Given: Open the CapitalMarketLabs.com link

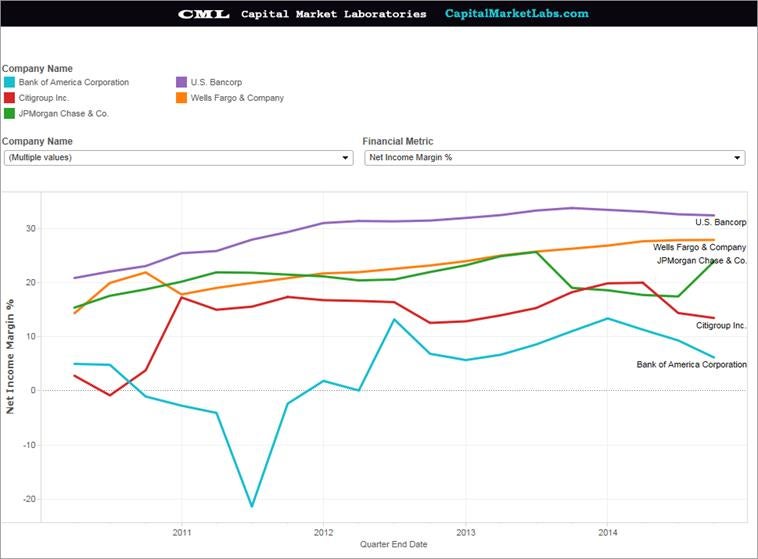Looking at the screenshot, I should point(517,14).
